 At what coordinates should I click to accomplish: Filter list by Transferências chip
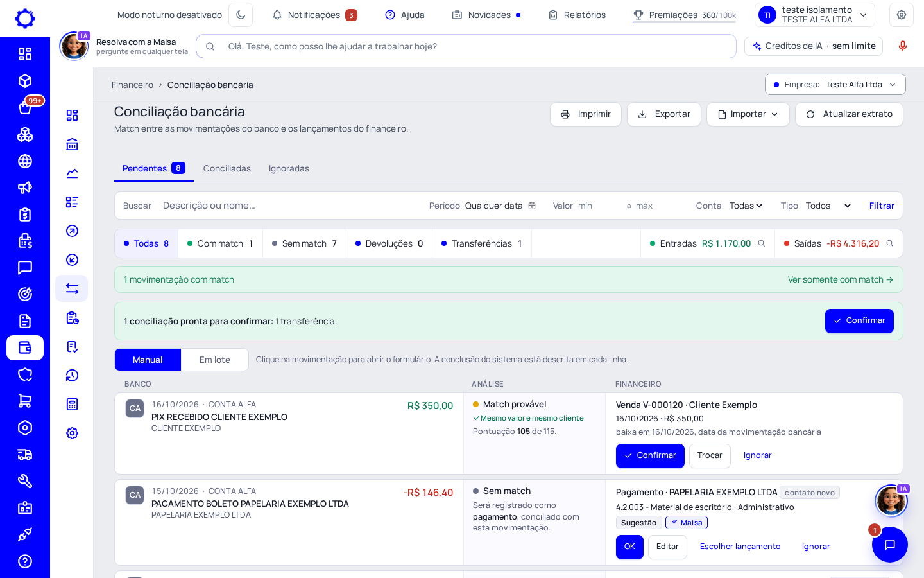[482, 243]
